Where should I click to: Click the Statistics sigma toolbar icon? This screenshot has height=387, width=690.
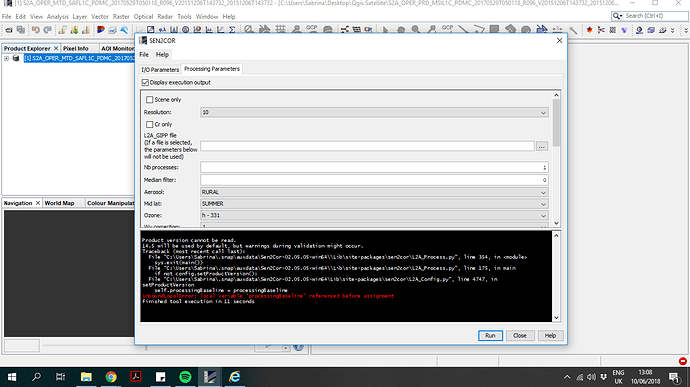click(x=232, y=30)
